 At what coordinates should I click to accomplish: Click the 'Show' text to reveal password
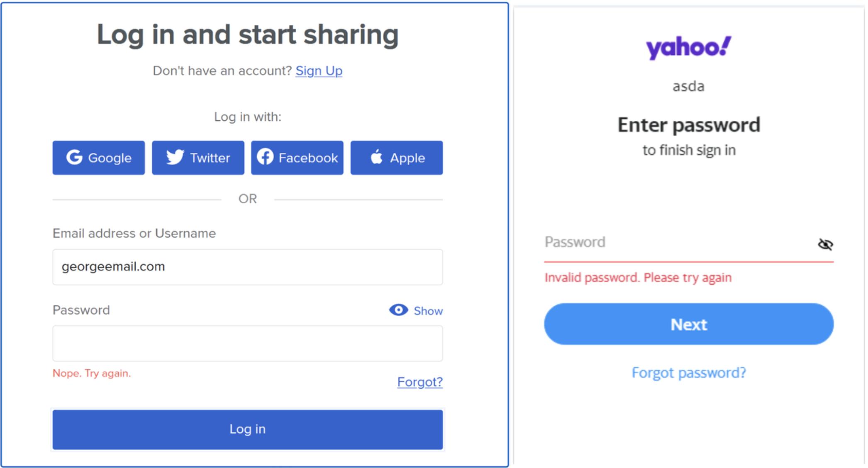428,311
